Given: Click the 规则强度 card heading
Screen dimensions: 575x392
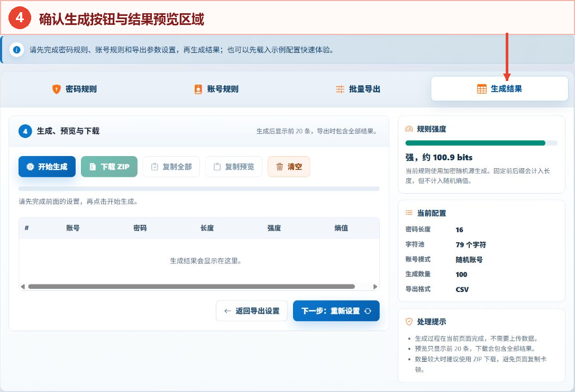Looking at the screenshot, I should click(432, 129).
